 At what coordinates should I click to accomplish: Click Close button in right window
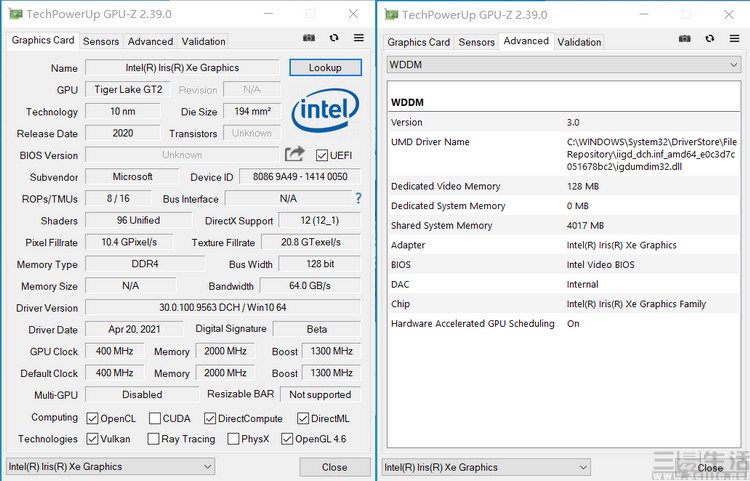(x=710, y=468)
